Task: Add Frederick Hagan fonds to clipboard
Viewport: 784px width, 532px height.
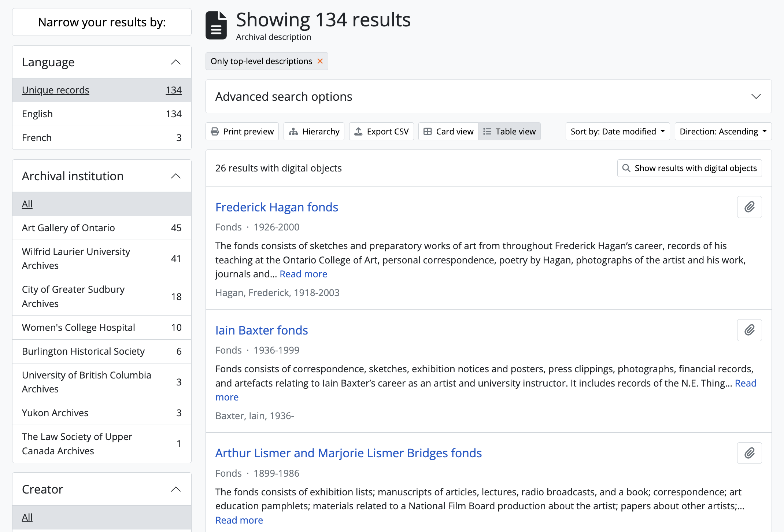Action: click(x=749, y=207)
